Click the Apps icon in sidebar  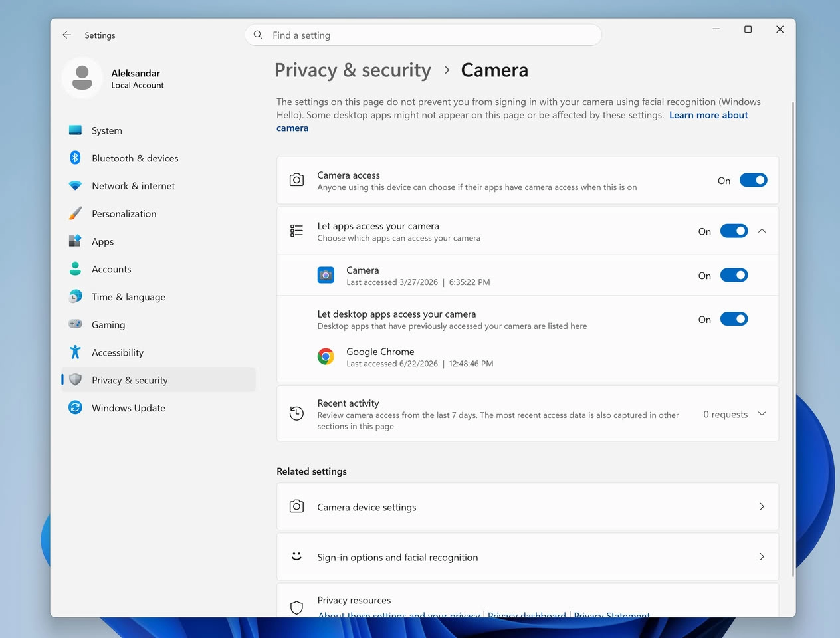pyautogui.click(x=75, y=241)
